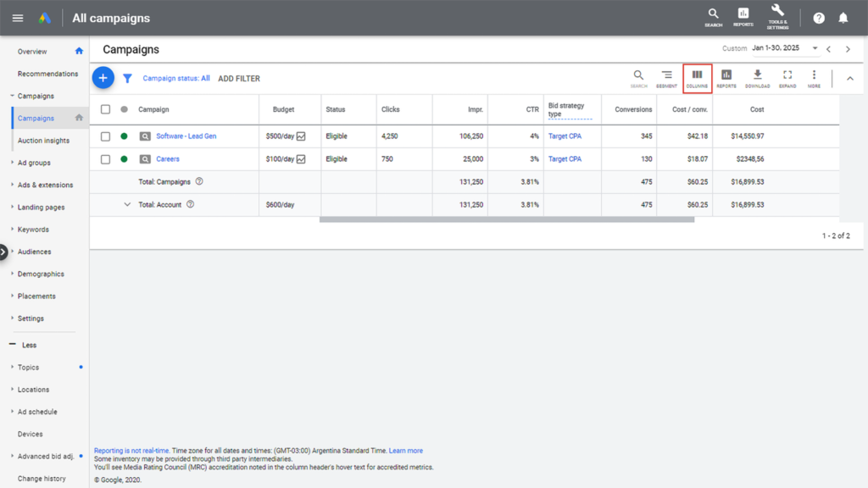Click the ADD FILTER button
Viewport: 868px width, 488px height.
click(x=239, y=79)
